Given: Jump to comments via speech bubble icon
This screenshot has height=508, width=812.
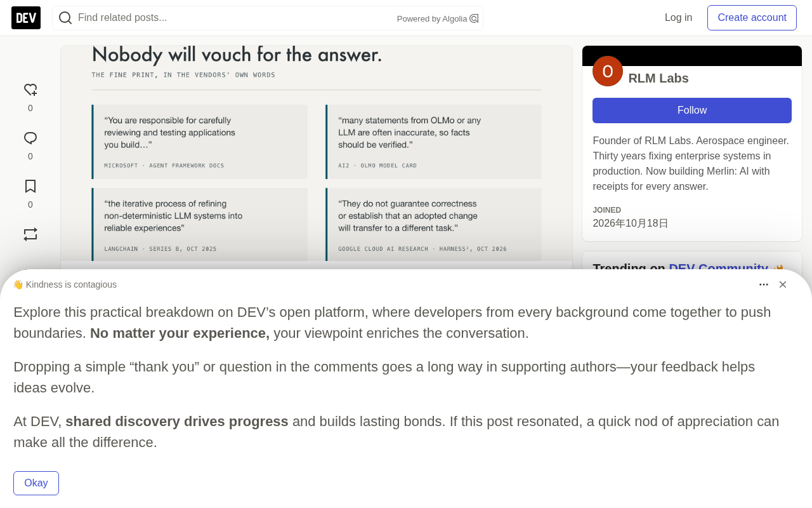Looking at the screenshot, I should [30, 138].
